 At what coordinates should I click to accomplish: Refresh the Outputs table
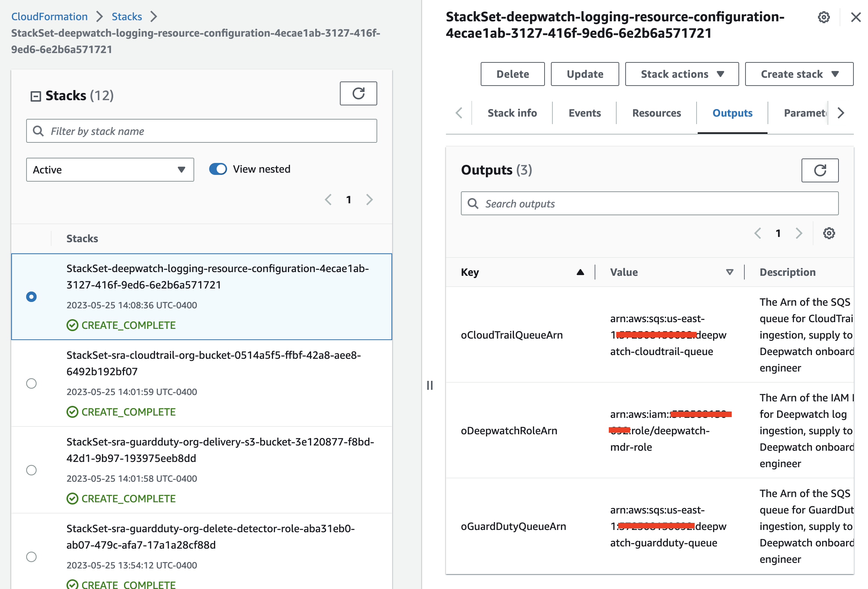coord(820,170)
